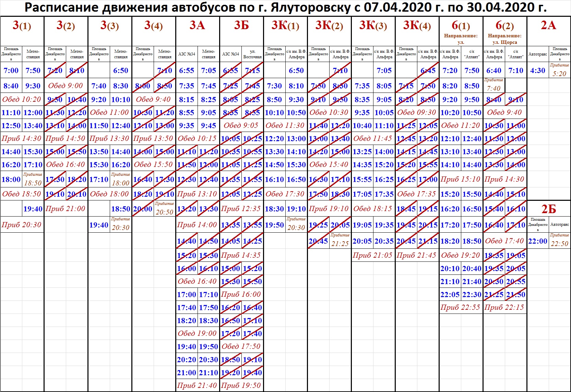Click the 2Б route header
This screenshot has height=392, width=571.
pos(548,209)
